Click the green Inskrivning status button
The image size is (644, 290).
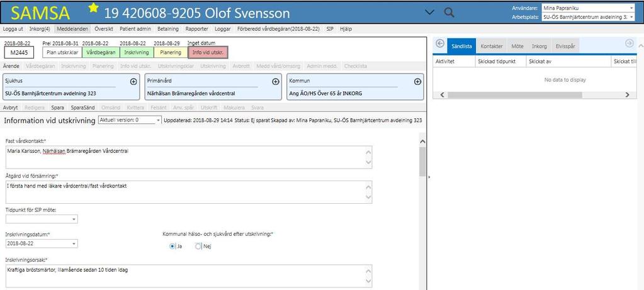click(137, 52)
